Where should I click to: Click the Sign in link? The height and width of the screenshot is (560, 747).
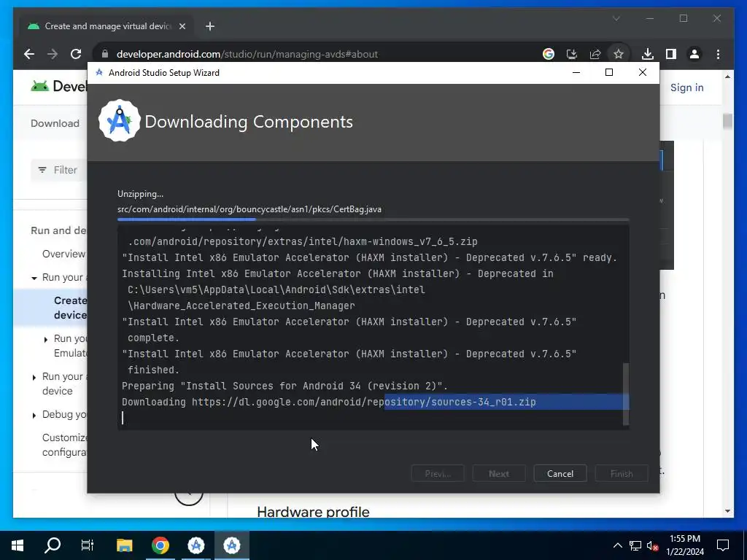tap(686, 87)
